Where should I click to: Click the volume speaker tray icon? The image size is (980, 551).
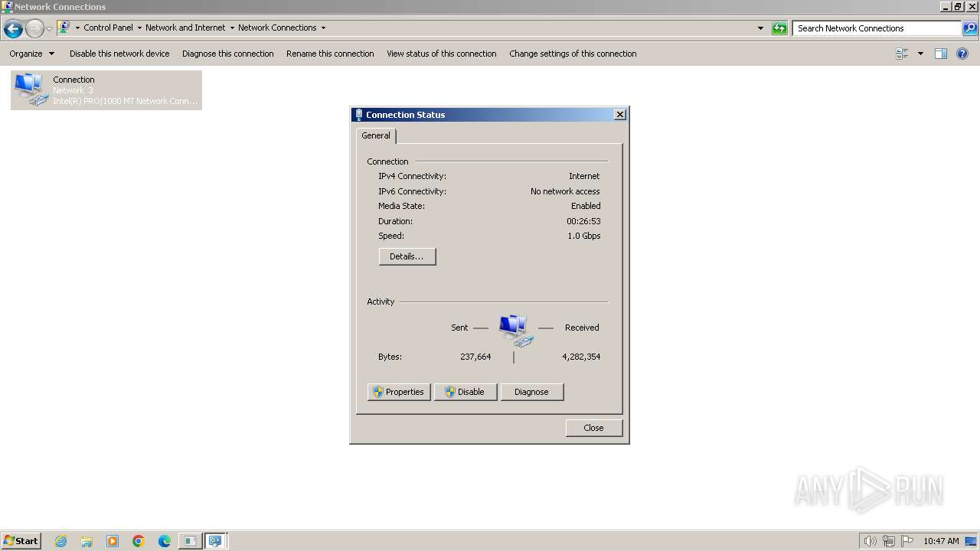tap(870, 541)
